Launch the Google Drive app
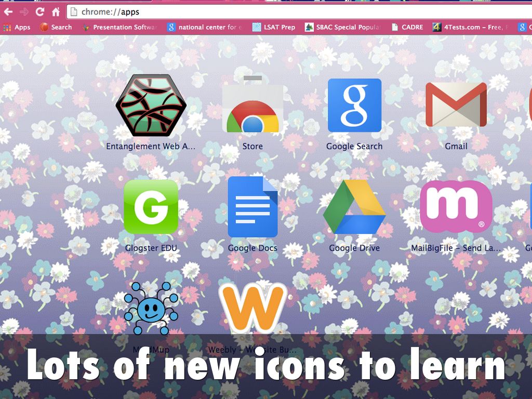This screenshot has width=532, height=399. coord(354,207)
